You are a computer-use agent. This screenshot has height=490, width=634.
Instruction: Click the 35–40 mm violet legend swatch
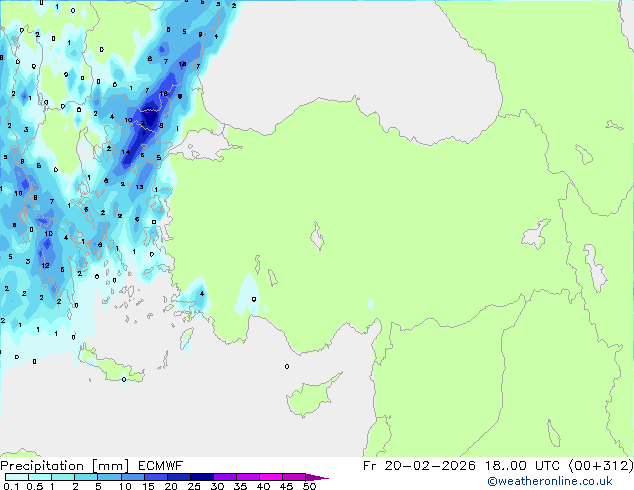[x=247, y=477]
